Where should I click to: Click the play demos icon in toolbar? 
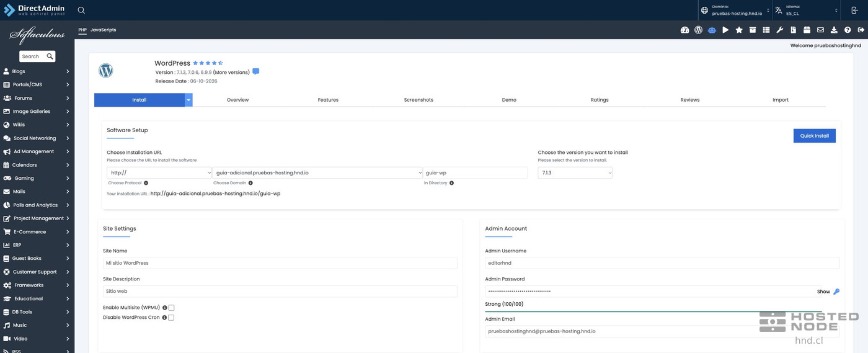tap(725, 30)
